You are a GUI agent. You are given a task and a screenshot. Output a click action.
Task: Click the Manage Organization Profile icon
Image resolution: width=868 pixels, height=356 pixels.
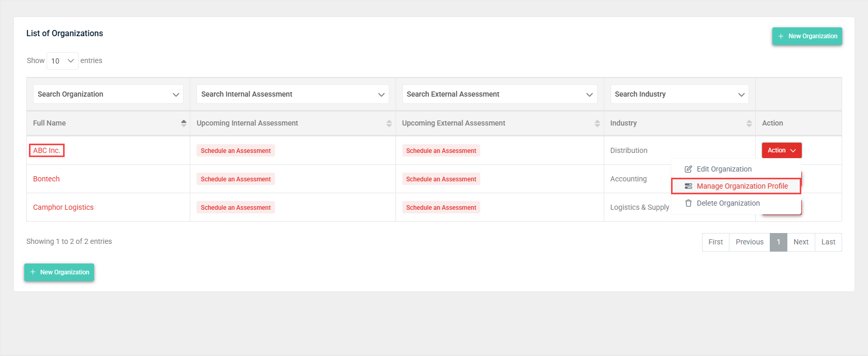688,186
